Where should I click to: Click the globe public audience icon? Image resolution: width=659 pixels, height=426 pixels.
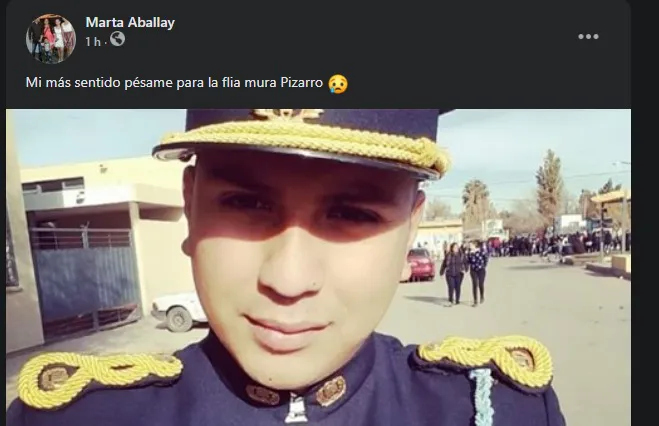tap(117, 39)
